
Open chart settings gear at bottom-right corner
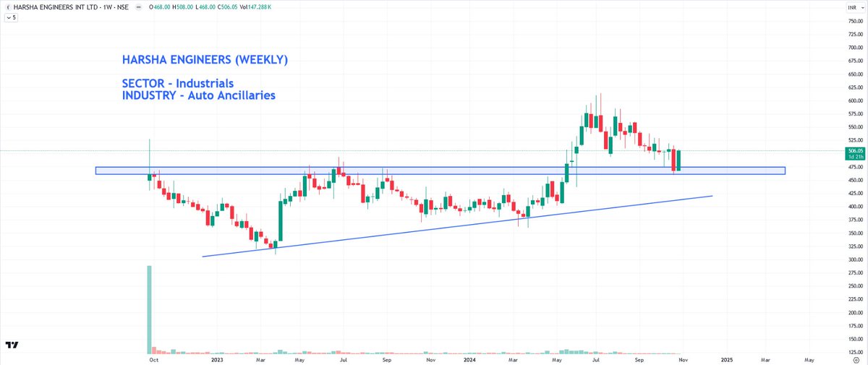[856, 358]
